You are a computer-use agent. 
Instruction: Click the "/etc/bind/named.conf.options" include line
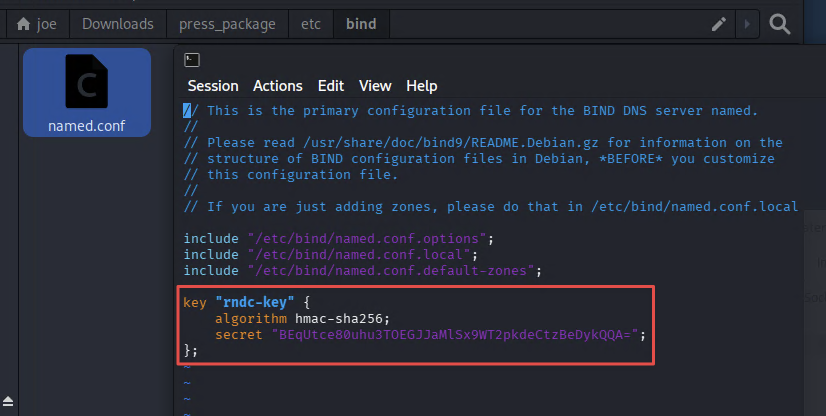[339, 239]
